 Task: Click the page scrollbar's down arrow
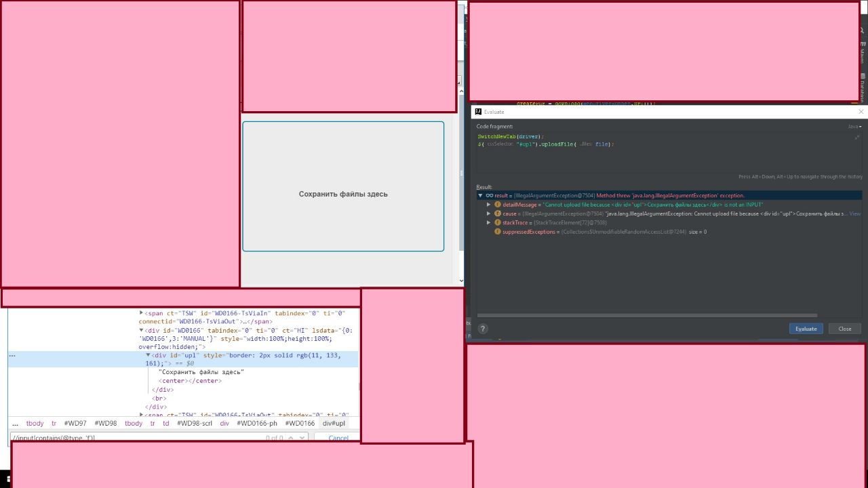coord(462,280)
